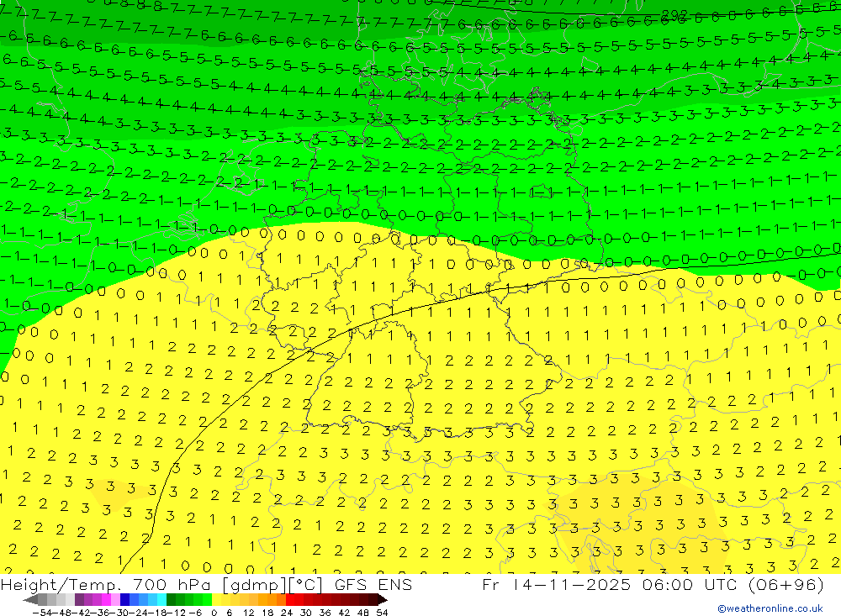841x616 pixels.
Task: Click the dark right arrow tip of color scale
Action: [x=382, y=600]
